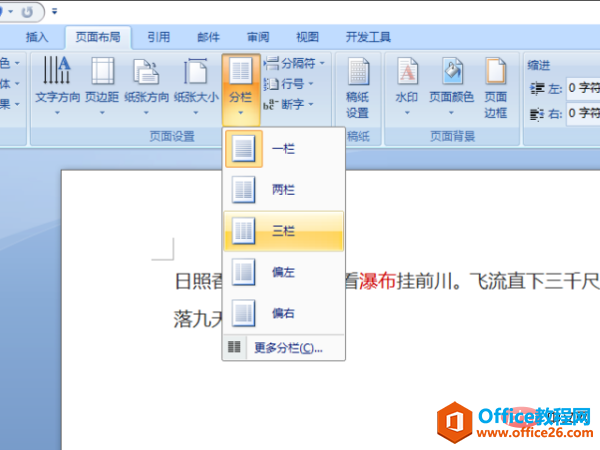Open the 断字 hyphenation menu
The width and height of the screenshot is (600, 450).
(x=289, y=104)
